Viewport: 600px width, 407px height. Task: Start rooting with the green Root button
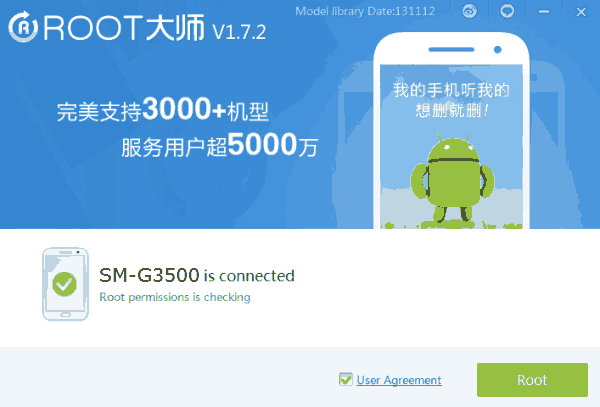click(532, 380)
